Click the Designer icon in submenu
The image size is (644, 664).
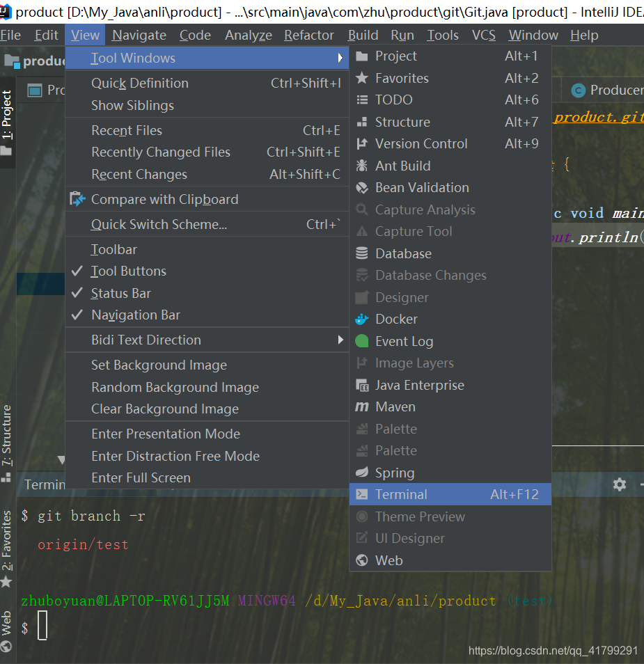[362, 297]
